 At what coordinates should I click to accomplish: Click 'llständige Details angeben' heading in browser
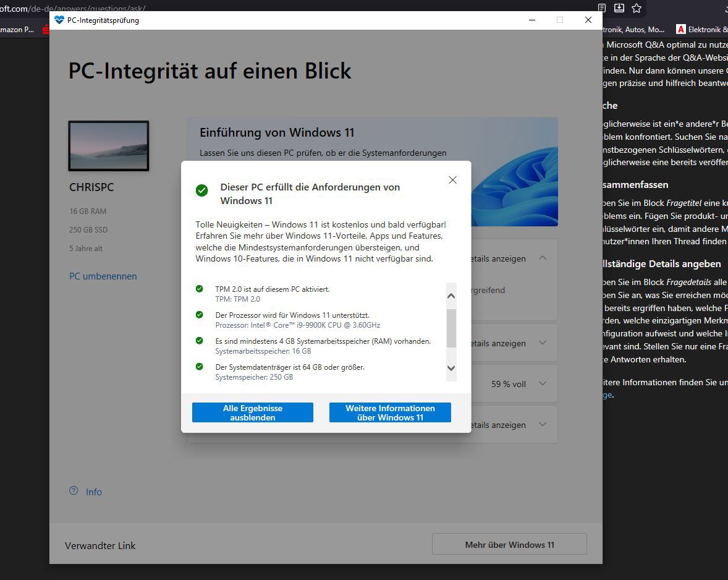tap(662, 264)
